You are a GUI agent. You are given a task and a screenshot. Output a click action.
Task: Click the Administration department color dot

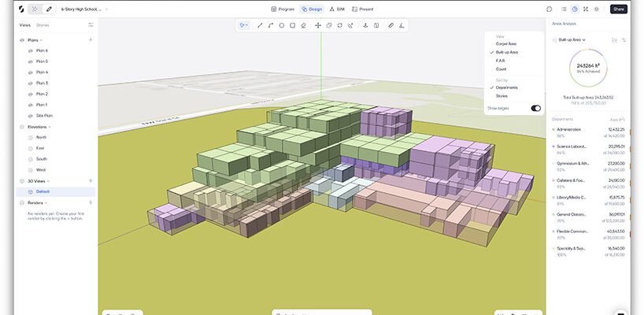(553, 129)
